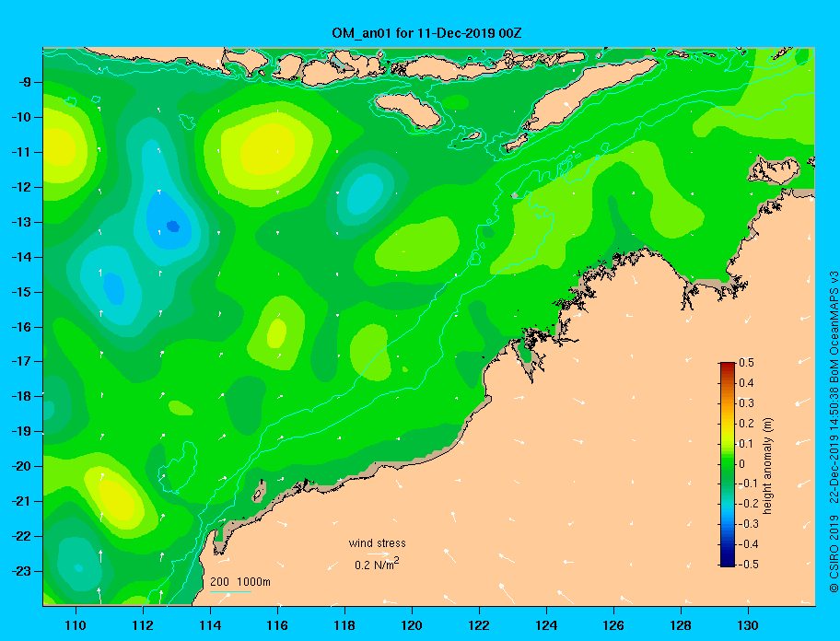Click longitude label 116 on x-axis
This screenshot has height=641, width=840.
tap(277, 625)
